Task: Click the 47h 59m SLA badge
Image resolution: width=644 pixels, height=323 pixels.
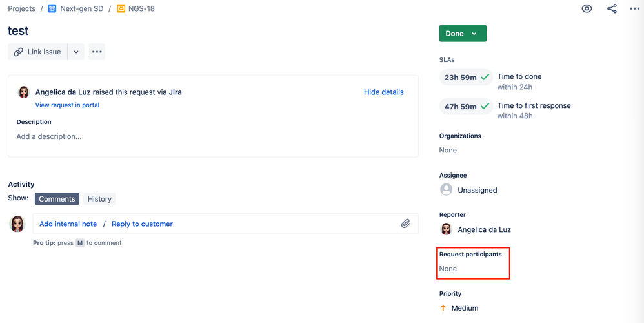Action: tap(466, 106)
